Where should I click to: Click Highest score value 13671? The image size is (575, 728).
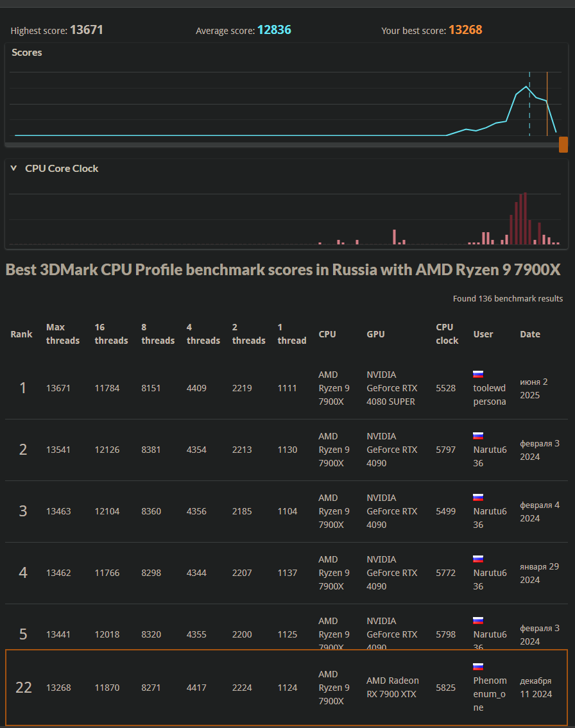click(87, 30)
